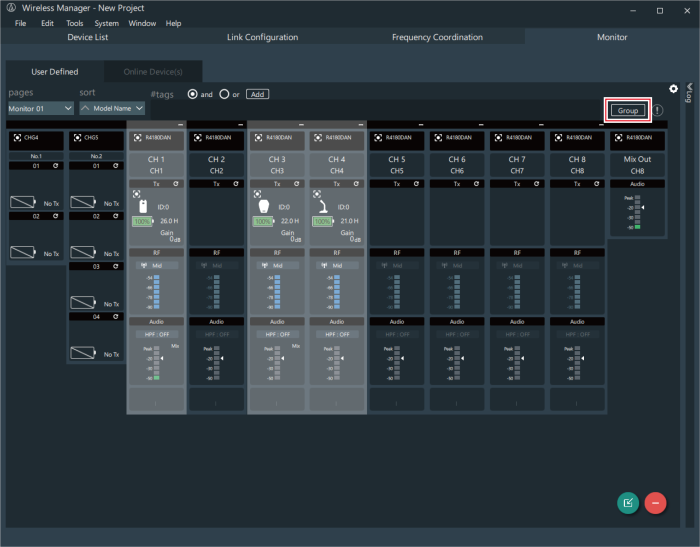Image resolution: width=700 pixels, height=547 pixels.
Task: Click the CH 1 channel name box
Action: (156, 165)
